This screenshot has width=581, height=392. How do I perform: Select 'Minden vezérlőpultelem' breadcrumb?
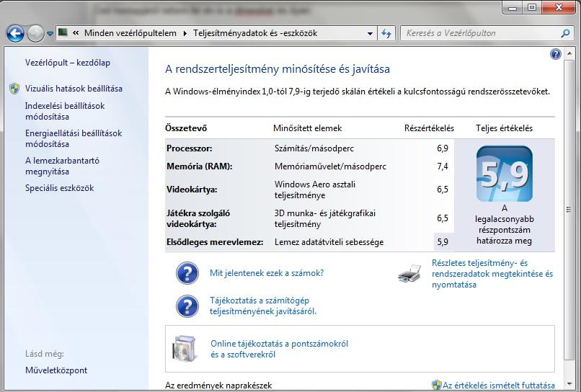(130, 33)
